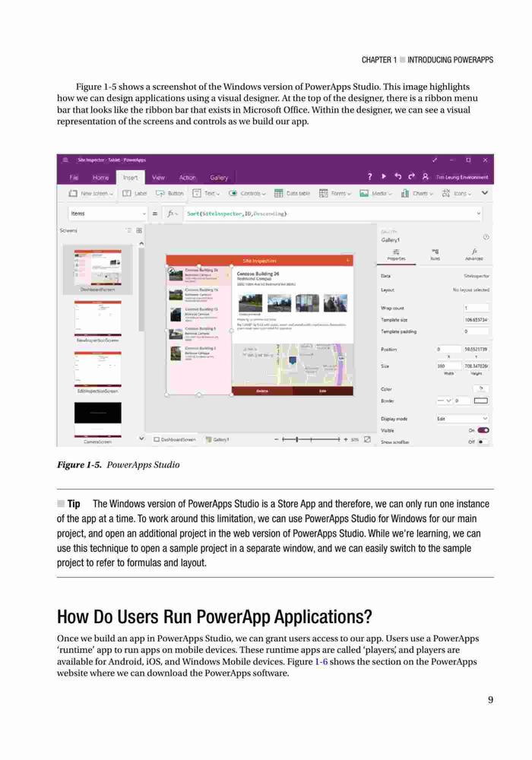Select the DashboardScreen thumbnail
This screenshot has height=760, width=532.
98,268
